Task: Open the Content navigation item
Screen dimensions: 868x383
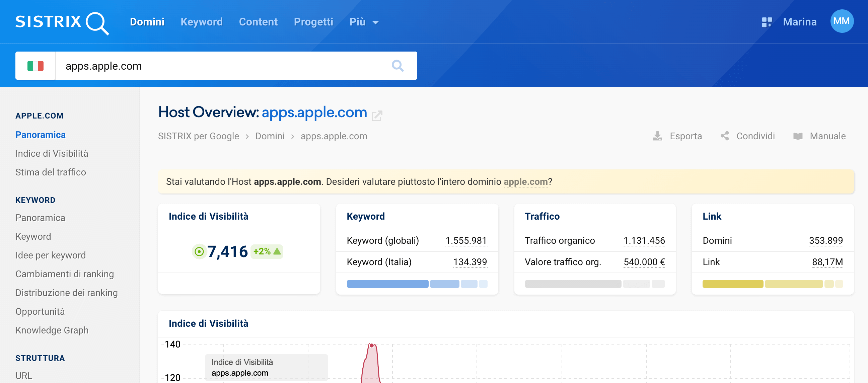Action: 258,22
